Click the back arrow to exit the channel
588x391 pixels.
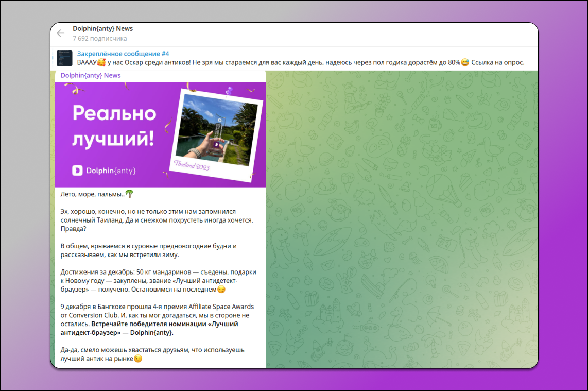(x=60, y=33)
